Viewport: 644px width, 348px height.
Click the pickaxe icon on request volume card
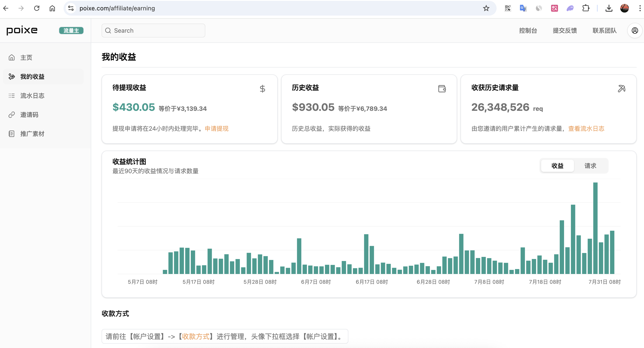tap(621, 89)
